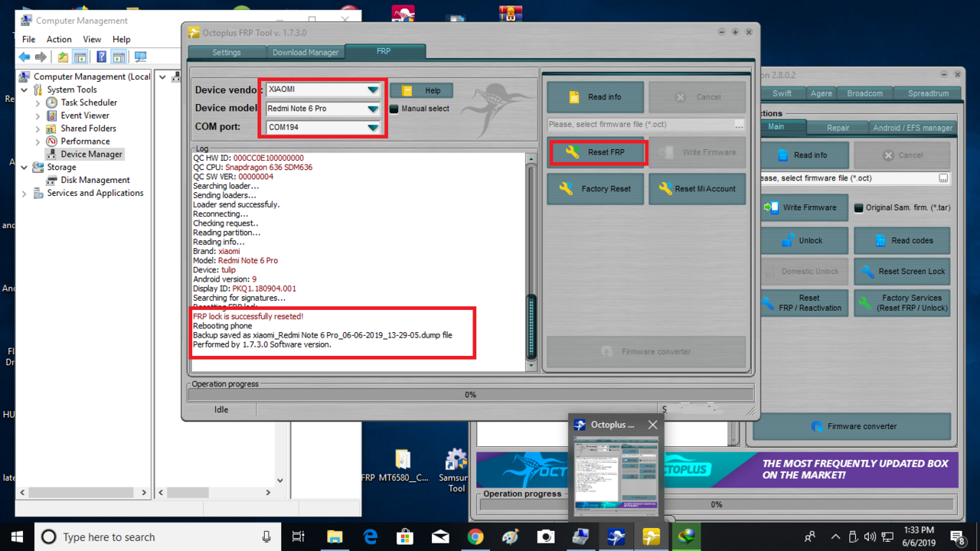Open File Explorer from the taskbar

(335, 537)
